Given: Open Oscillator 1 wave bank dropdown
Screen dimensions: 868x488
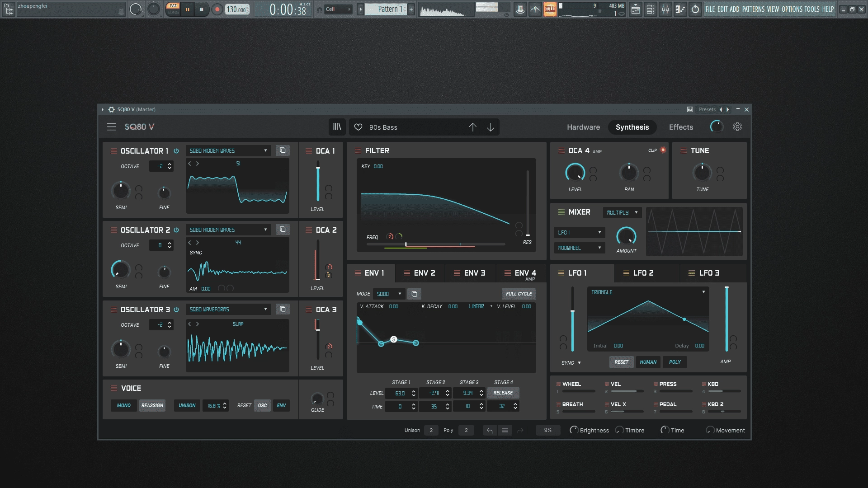Looking at the screenshot, I should pyautogui.click(x=228, y=150).
